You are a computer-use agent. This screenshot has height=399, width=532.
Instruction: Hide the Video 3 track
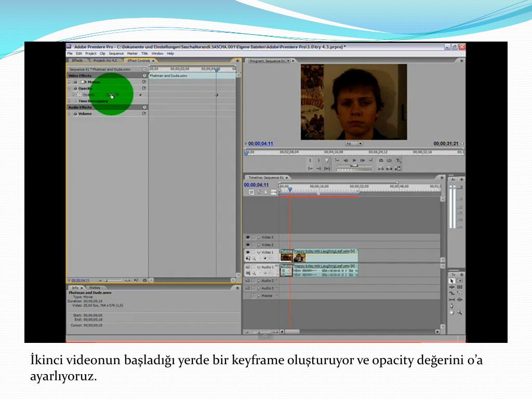tap(248, 237)
